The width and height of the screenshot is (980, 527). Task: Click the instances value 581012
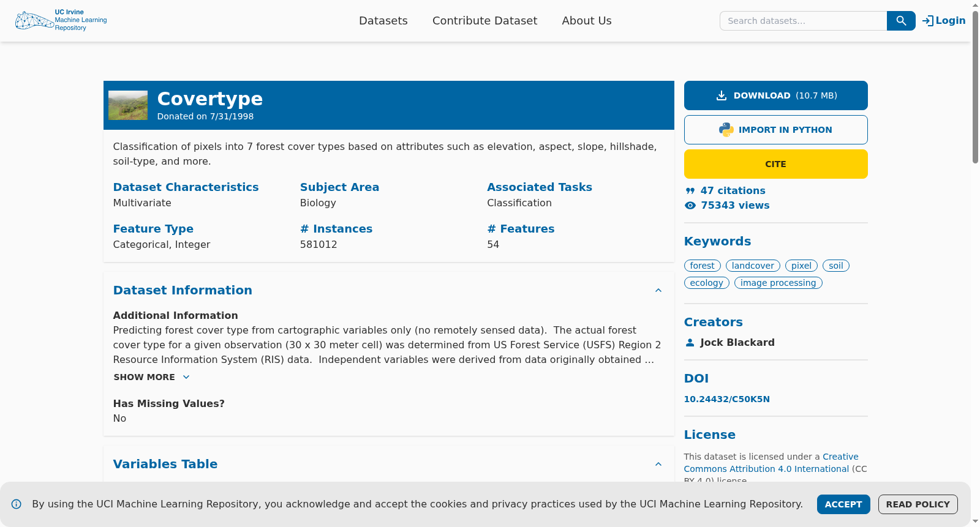[318, 245]
